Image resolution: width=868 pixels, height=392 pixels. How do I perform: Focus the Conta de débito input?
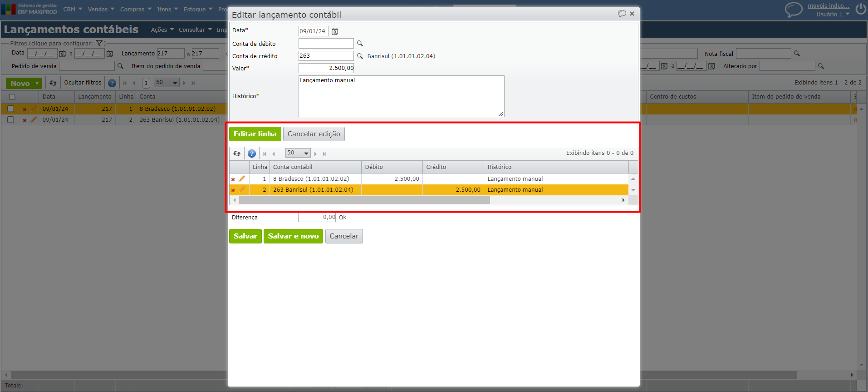point(326,44)
